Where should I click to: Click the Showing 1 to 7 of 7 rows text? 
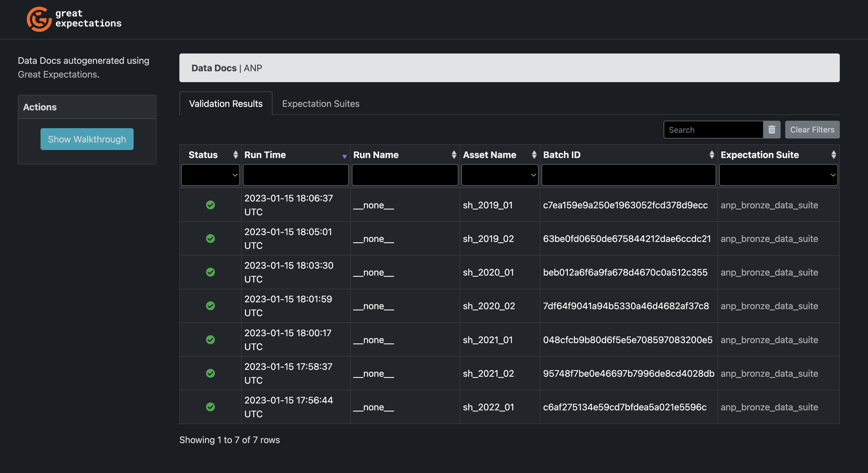(x=229, y=440)
